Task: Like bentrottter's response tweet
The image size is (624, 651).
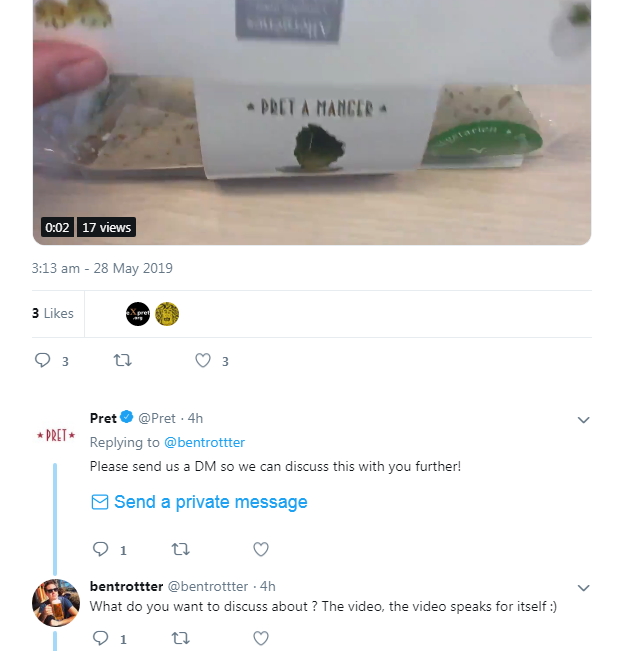Action: (260, 638)
